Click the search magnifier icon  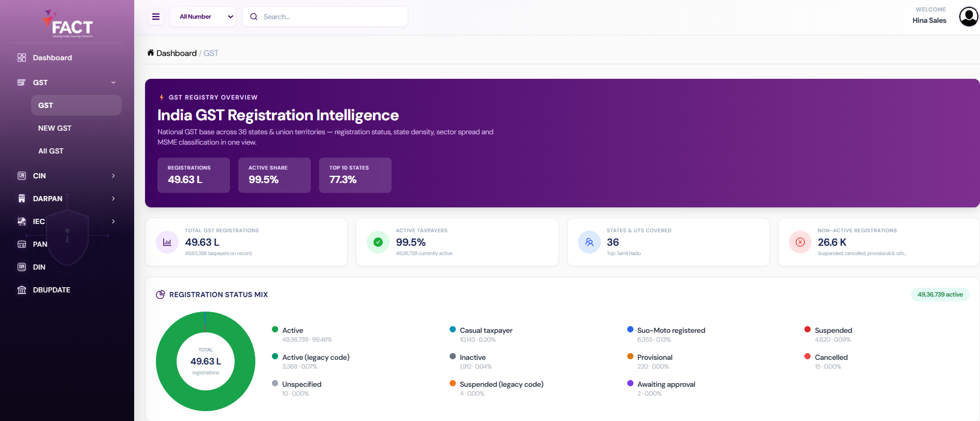click(x=254, y=17)
